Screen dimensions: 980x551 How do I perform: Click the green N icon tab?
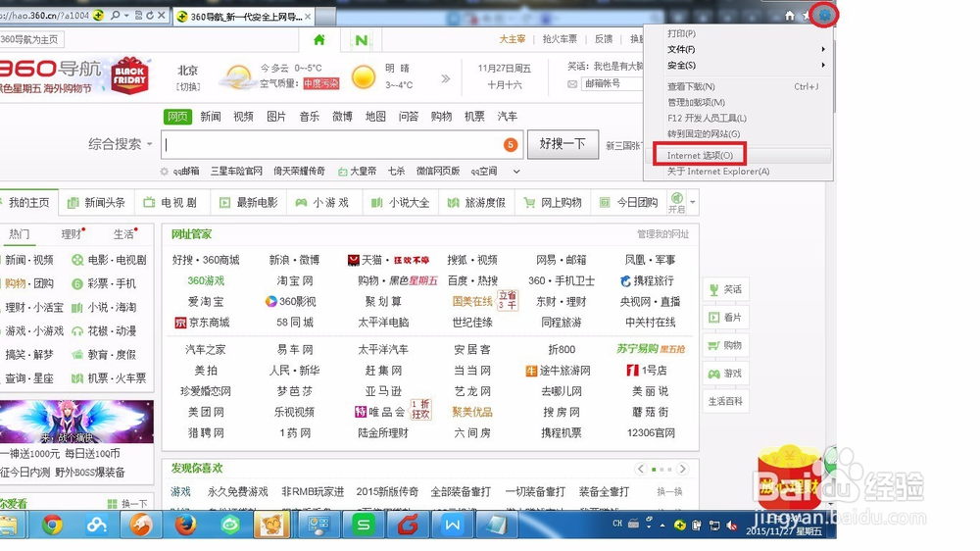click(362, 40)
